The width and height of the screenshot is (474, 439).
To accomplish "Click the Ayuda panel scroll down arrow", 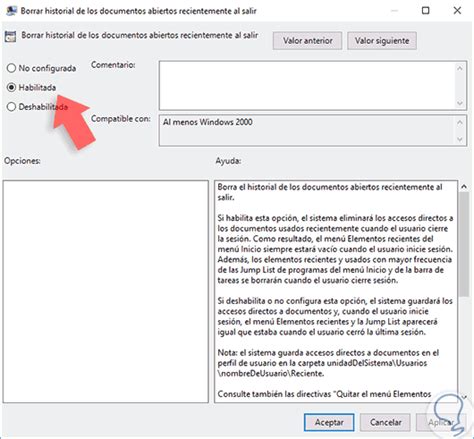I will (x=464, y=397).
